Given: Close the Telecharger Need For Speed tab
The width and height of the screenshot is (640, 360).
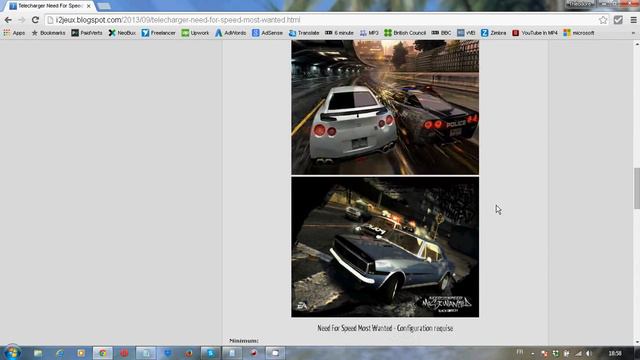Looking at the screenshot, I should click(89, 6).
